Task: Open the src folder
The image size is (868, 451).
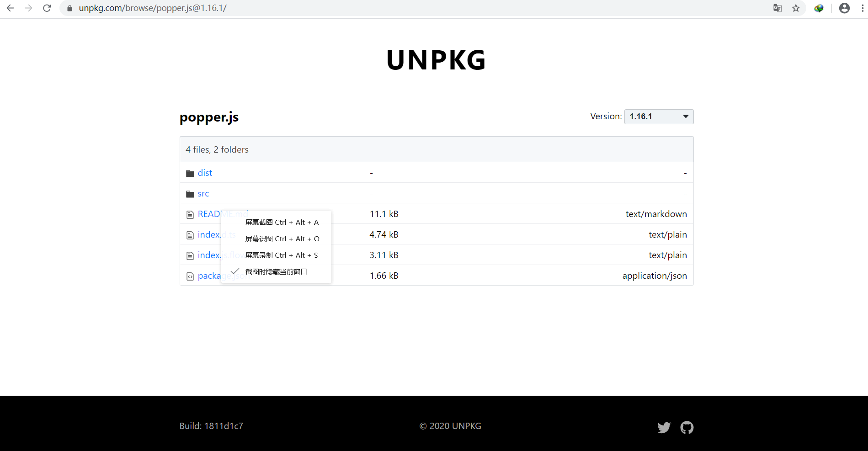Action: 203,193
